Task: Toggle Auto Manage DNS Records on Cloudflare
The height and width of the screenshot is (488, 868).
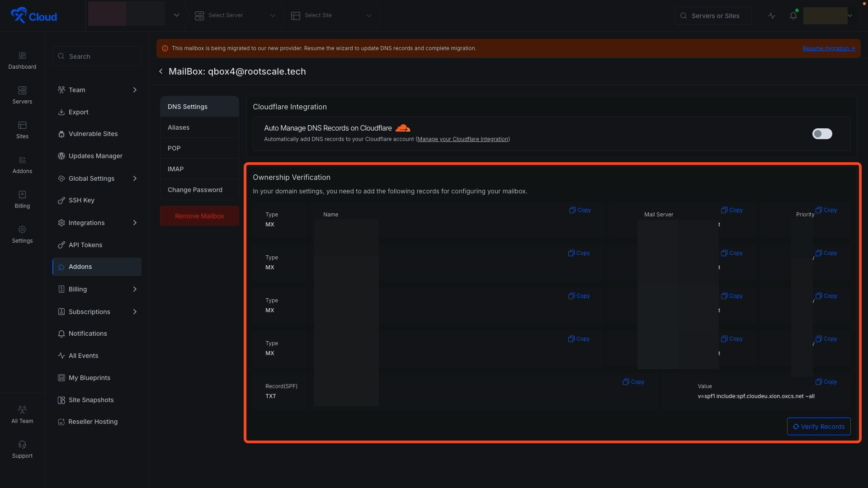Action: (x=822, y=134)
